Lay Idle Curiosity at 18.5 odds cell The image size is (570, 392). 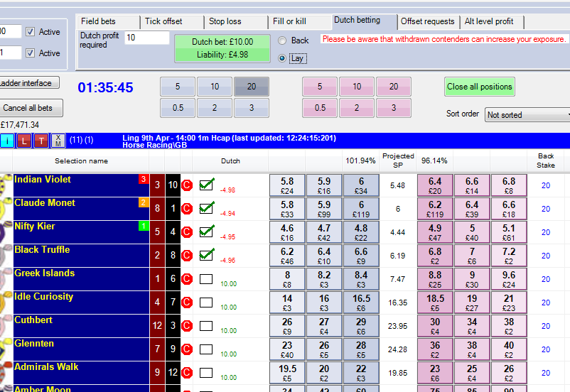[x=435, y=303]
